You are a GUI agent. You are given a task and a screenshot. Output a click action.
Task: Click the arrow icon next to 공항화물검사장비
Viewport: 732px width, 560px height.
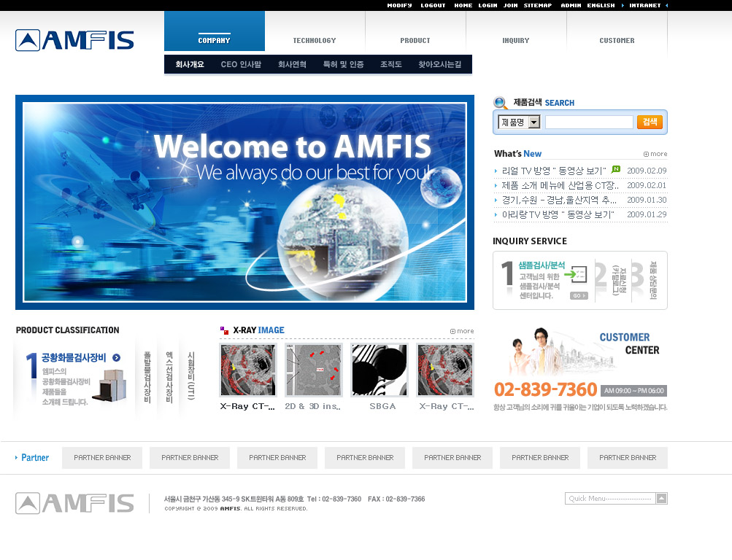point(117,357)
